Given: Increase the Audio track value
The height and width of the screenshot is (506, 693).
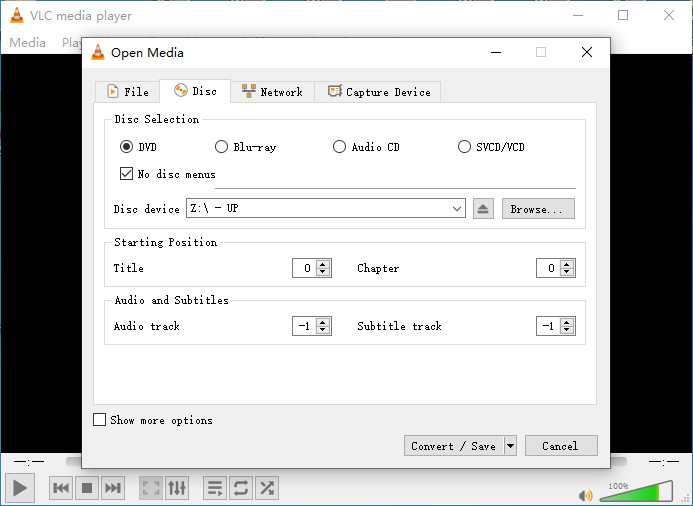Looking at the screenshot, I should coord(323,322).
